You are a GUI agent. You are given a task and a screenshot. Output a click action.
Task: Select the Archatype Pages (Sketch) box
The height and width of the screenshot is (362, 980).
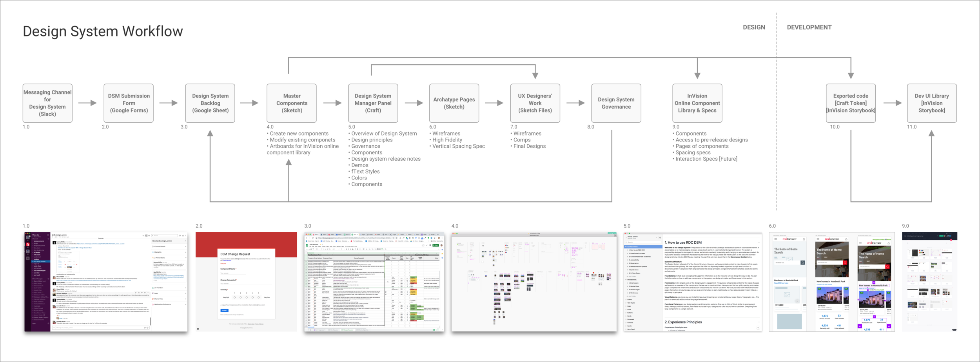coord(454,103)
